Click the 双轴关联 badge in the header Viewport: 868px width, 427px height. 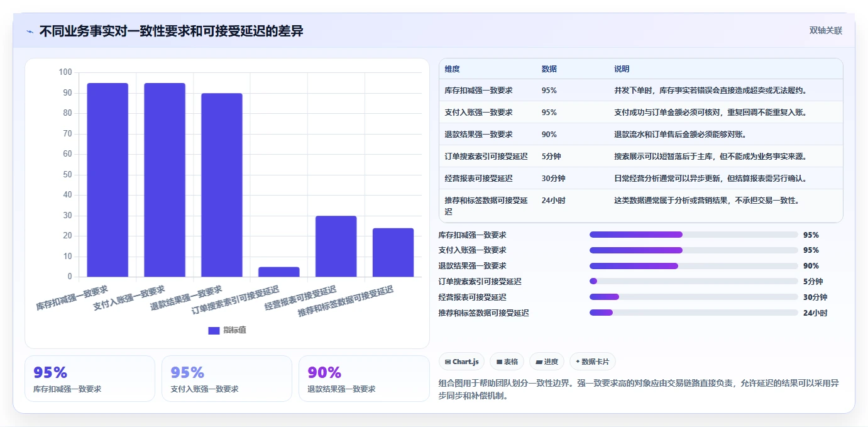coord(825,30)
